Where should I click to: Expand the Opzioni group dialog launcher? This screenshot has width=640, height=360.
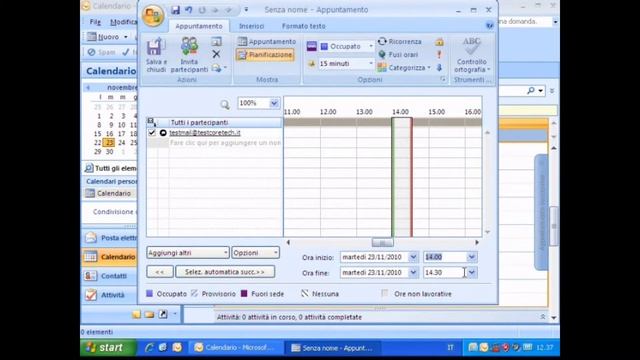tap(443, 80)
